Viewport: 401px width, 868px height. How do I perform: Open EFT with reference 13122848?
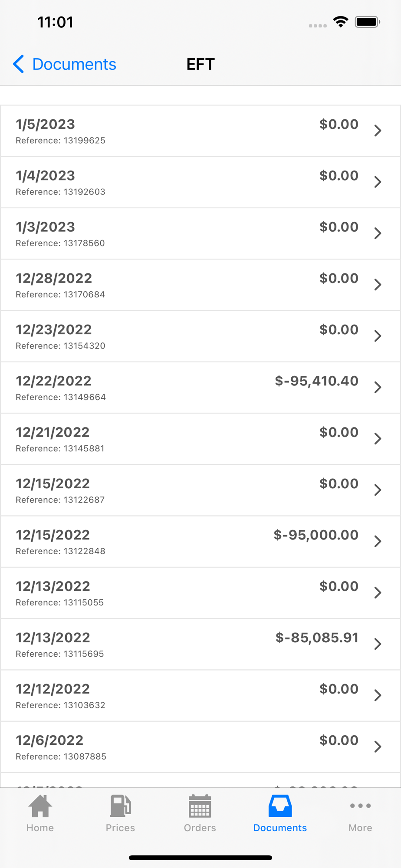coord(200,542)
